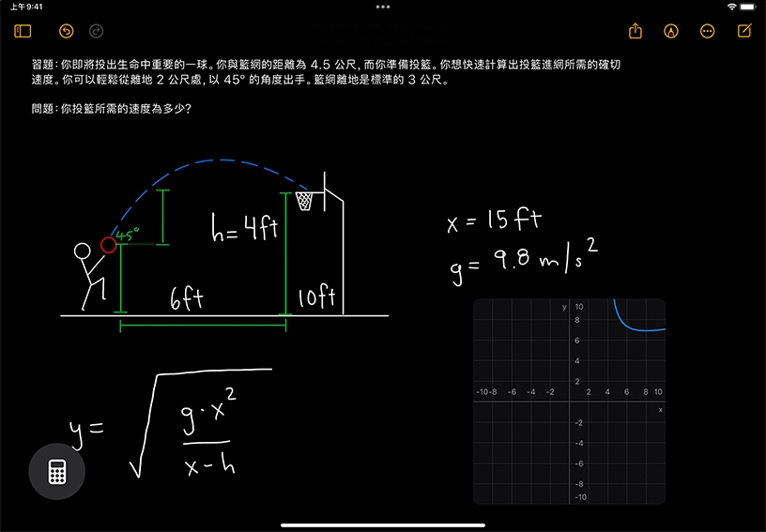Viewport: 766px width, 532px height.
Task: Select the graph of the equation
Action: point(569,402)
